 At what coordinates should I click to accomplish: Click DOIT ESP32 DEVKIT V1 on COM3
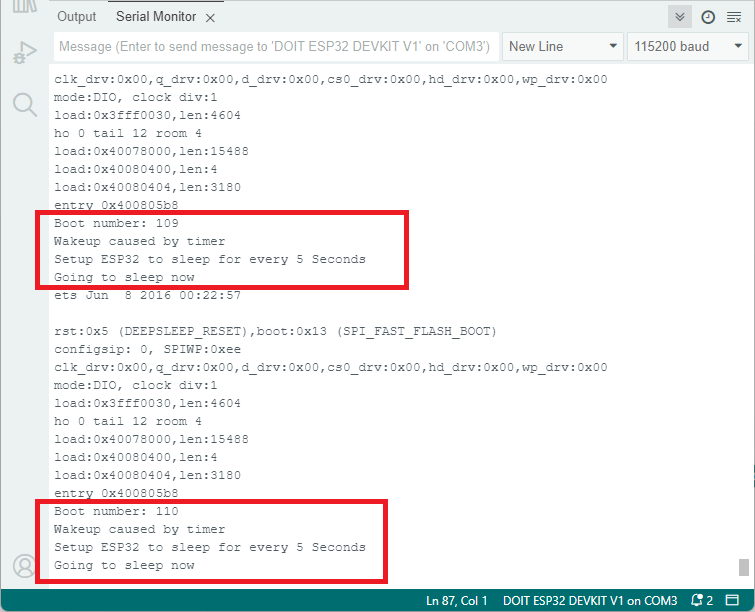[589, 600]
